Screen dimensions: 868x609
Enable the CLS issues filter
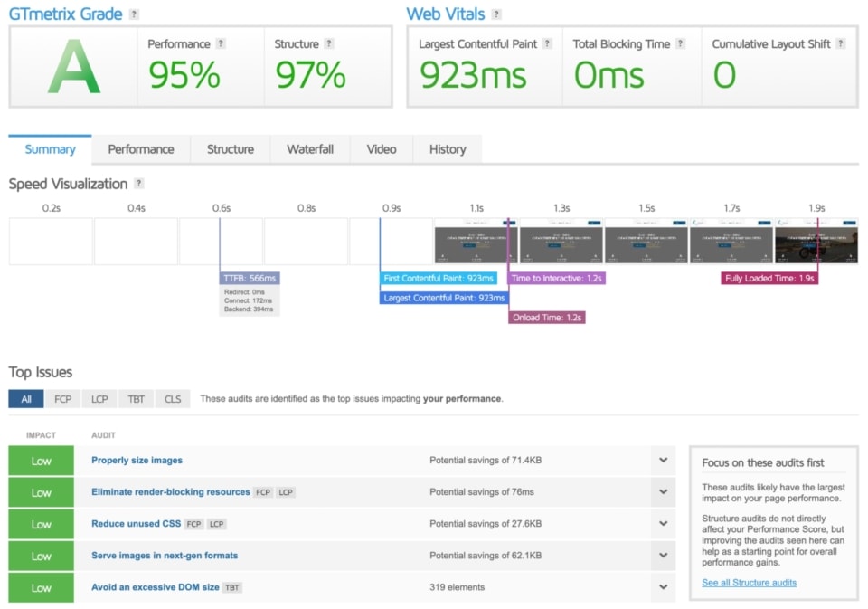[x=173, y=399]
